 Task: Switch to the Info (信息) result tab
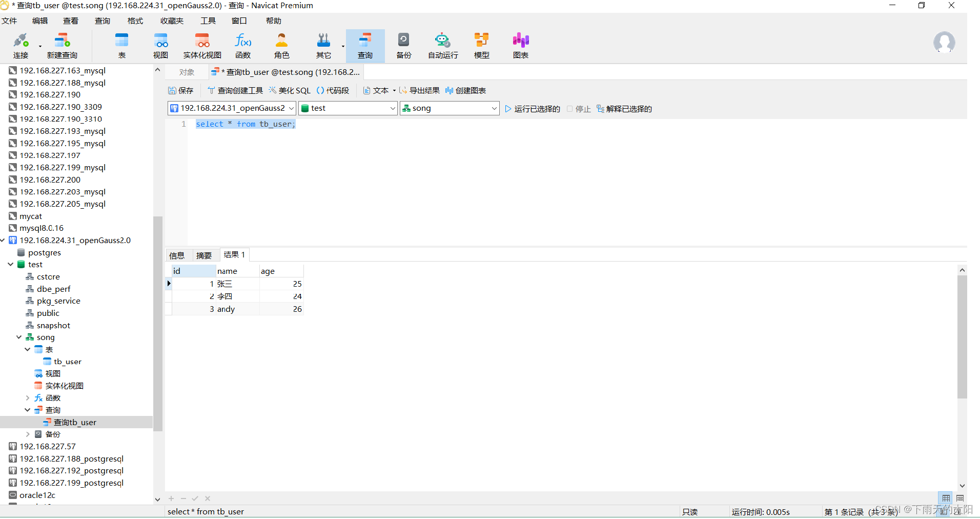point(177,255)
